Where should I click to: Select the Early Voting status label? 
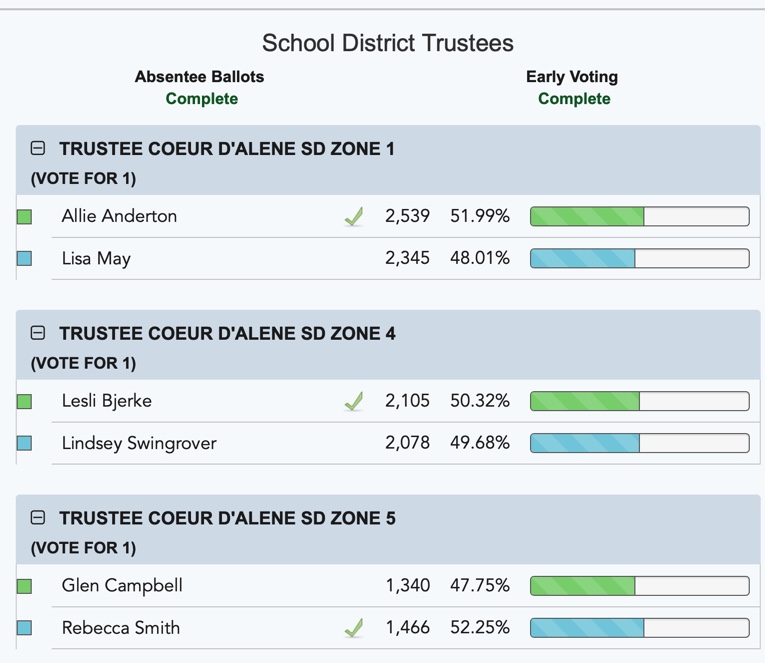pyautogui.click(x=574, y=99)
